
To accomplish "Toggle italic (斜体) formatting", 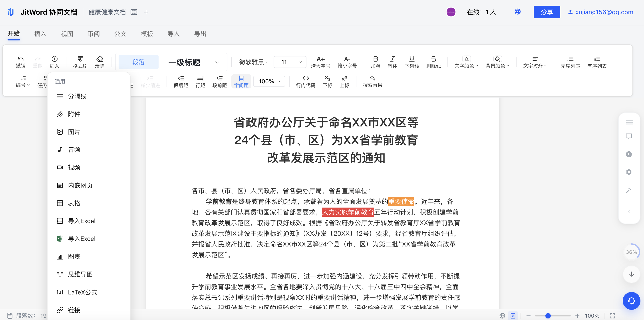I will (392, 59).
